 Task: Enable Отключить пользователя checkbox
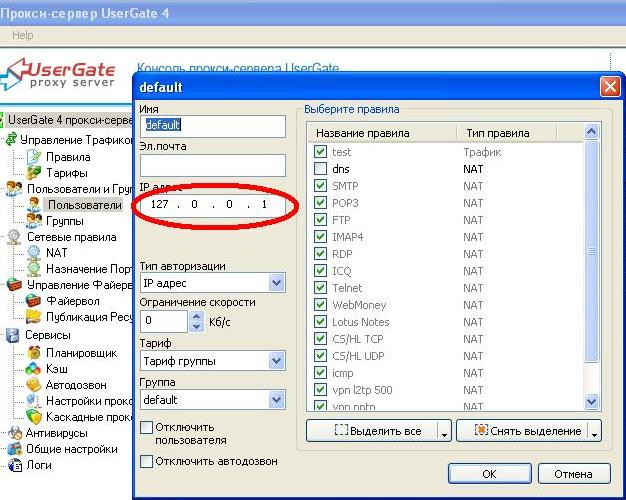(x=147, y=427)
